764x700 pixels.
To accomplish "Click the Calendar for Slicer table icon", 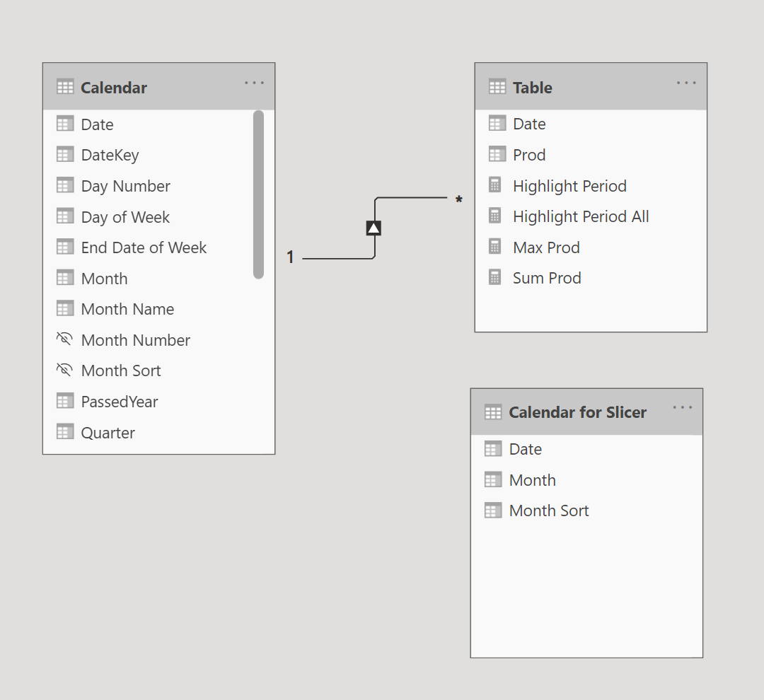I will 493,412.
